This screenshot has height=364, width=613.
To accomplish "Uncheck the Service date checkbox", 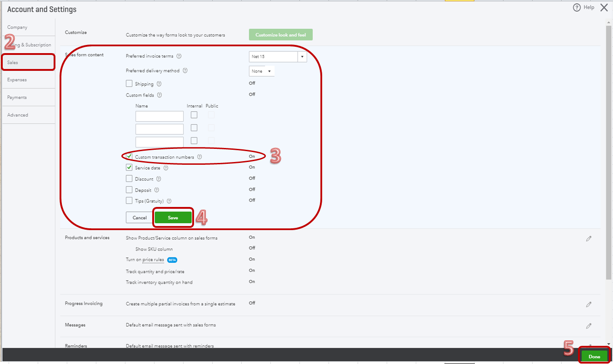I will pos(129,167).
